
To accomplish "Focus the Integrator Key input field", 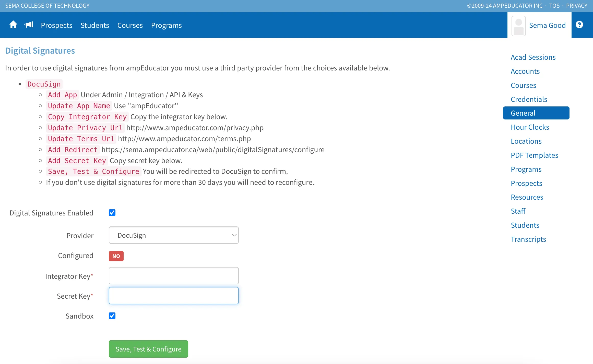I will coord(174,276).
